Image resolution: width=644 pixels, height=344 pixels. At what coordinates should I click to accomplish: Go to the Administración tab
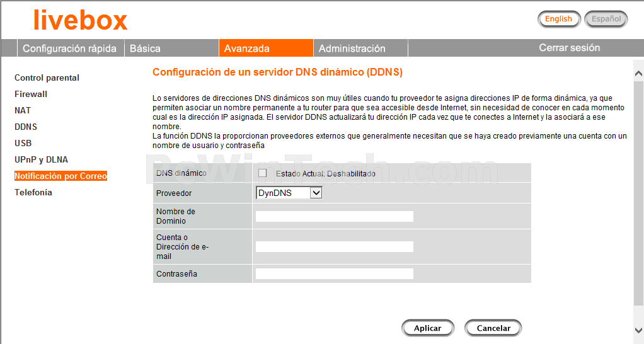tap(360, 49)
